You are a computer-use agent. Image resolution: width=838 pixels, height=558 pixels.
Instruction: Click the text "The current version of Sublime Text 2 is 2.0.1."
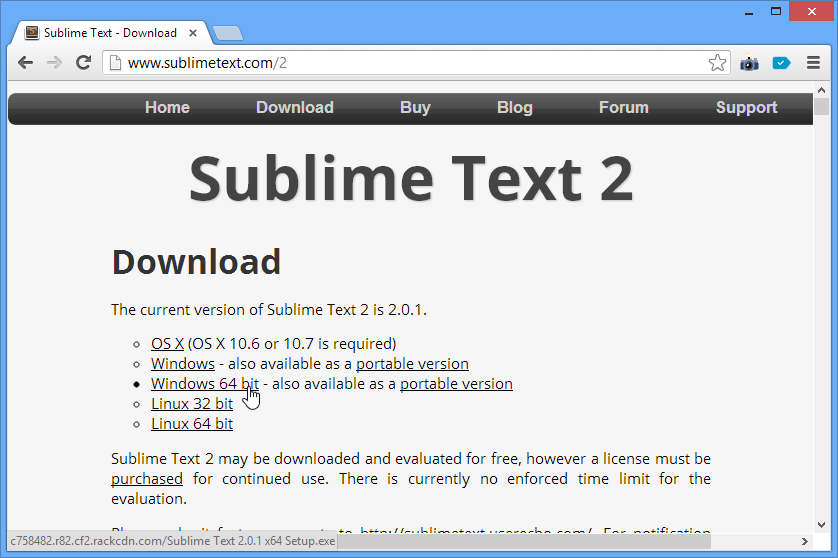click(269, 310)
